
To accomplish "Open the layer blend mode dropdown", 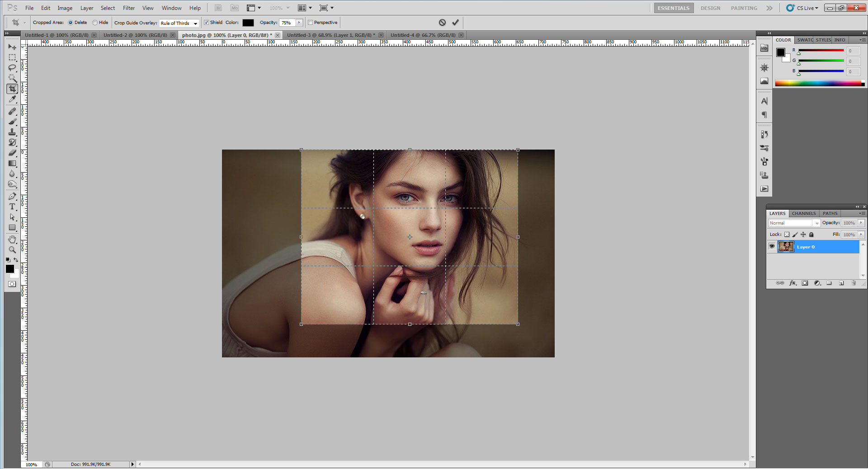I will (794, 223).
